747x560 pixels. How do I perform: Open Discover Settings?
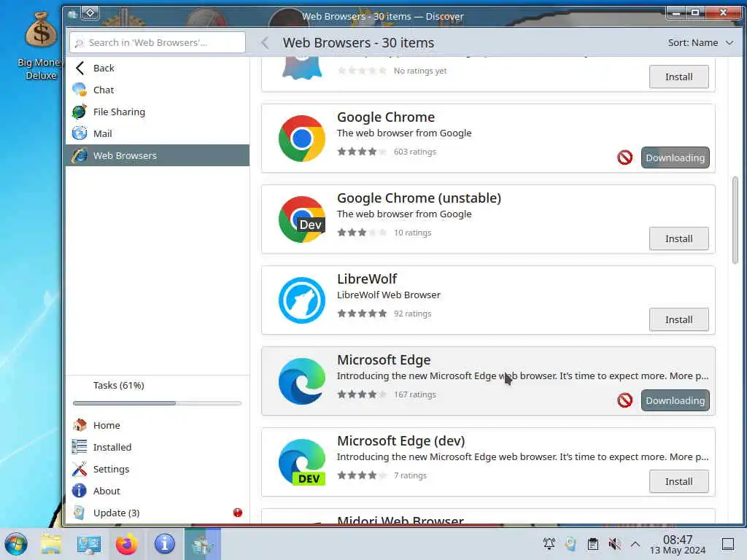tap(158, 469)
